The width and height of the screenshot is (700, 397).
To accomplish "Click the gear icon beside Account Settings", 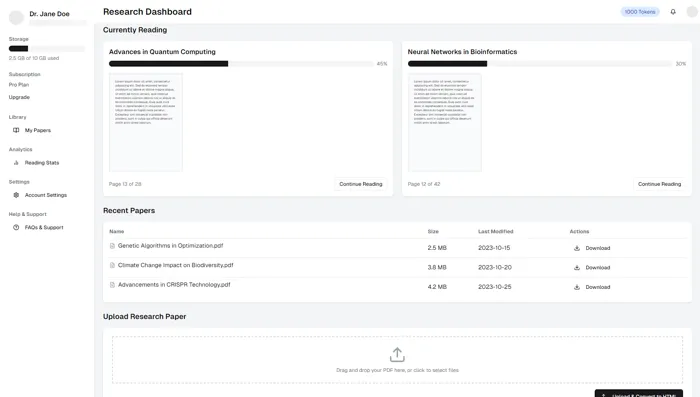I will coord(16,195).
